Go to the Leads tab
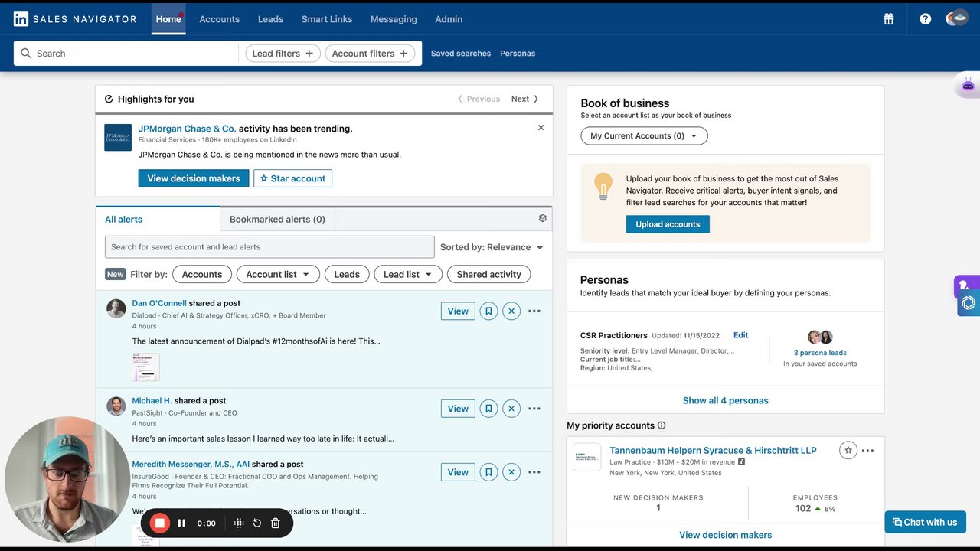 click(270, 19)
